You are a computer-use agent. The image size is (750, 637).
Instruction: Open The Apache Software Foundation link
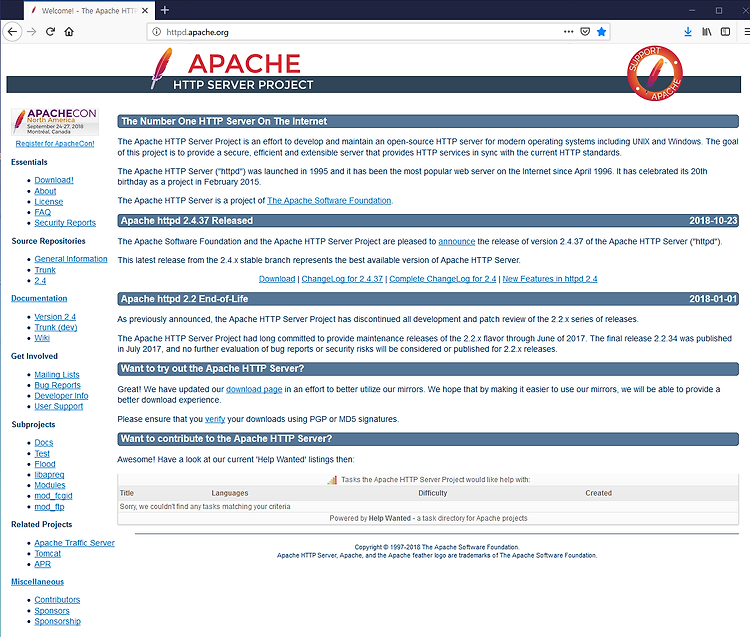[329, 201]
